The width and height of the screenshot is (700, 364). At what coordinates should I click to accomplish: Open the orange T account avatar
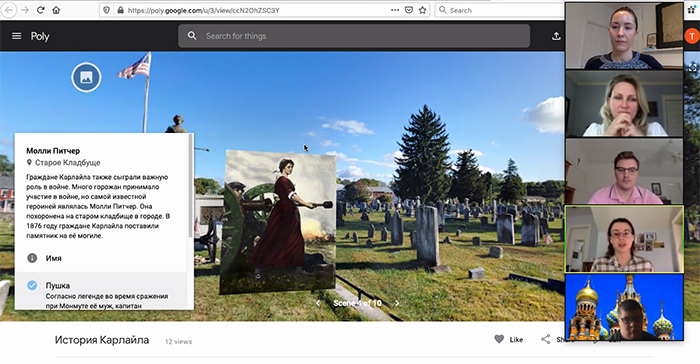(692, 36)
